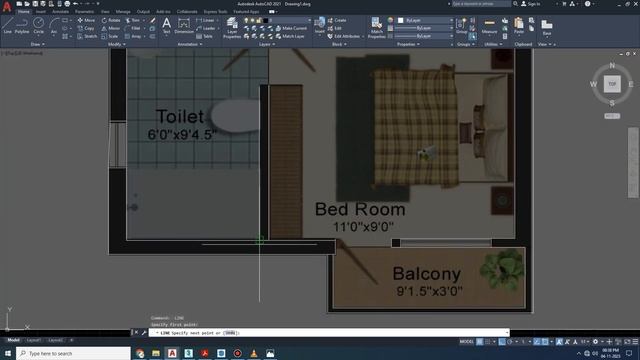
Task: Click the Create block button
Action: [337, 20]
